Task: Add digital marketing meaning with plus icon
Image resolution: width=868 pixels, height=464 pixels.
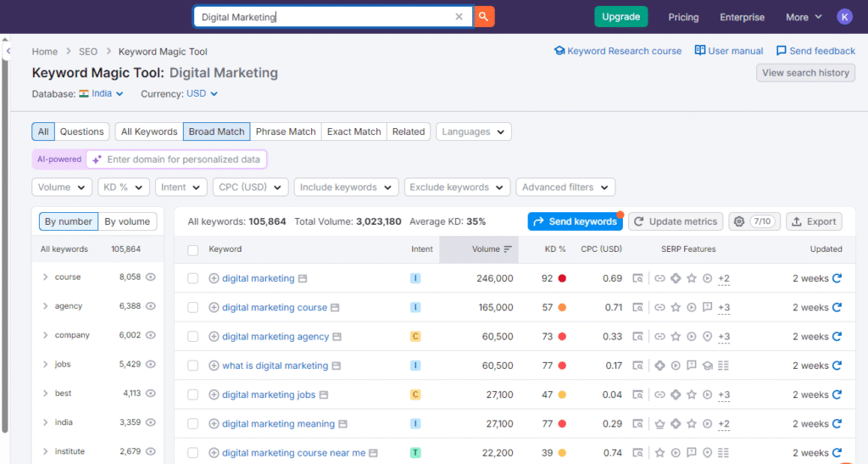Action: (214, 423)
